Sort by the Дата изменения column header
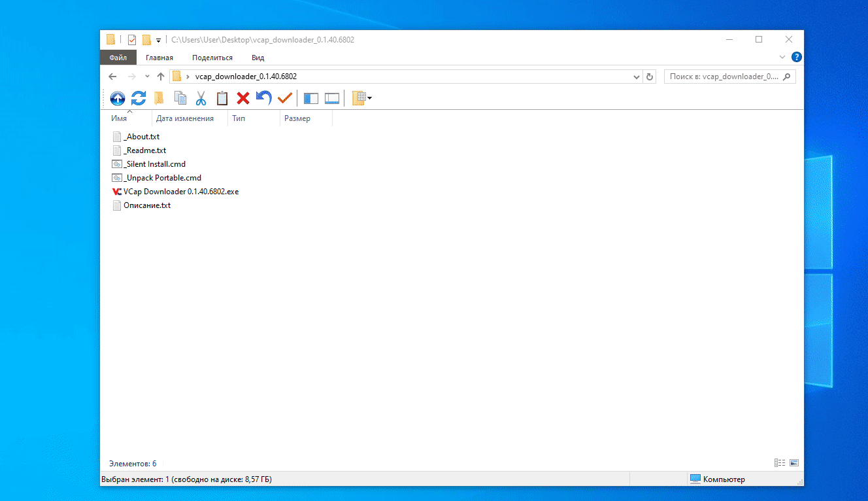868x501 pixels. (x=185, y=118)
